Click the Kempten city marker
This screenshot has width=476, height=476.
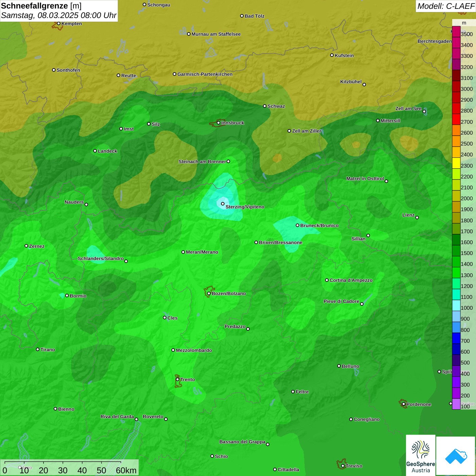pos(58,23)
